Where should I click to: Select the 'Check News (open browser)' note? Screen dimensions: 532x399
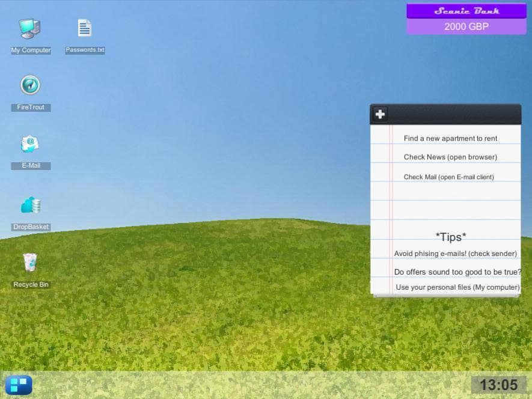[x=450, y=157]
